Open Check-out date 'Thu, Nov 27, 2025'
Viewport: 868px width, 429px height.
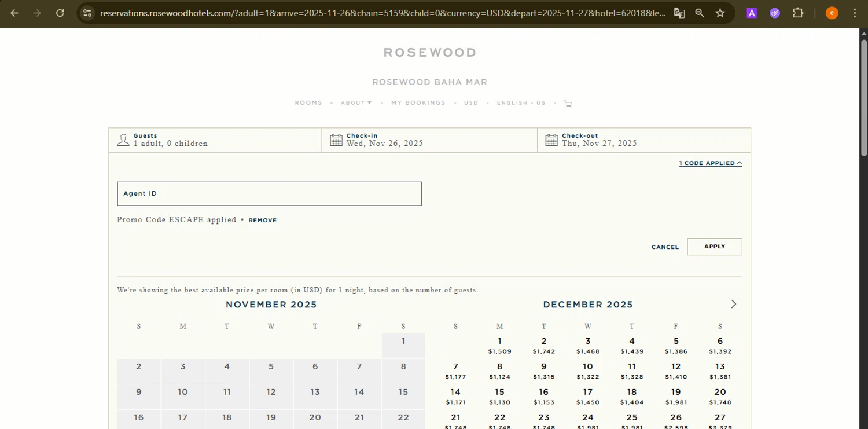pyautogui.click(x=644, y=140)
